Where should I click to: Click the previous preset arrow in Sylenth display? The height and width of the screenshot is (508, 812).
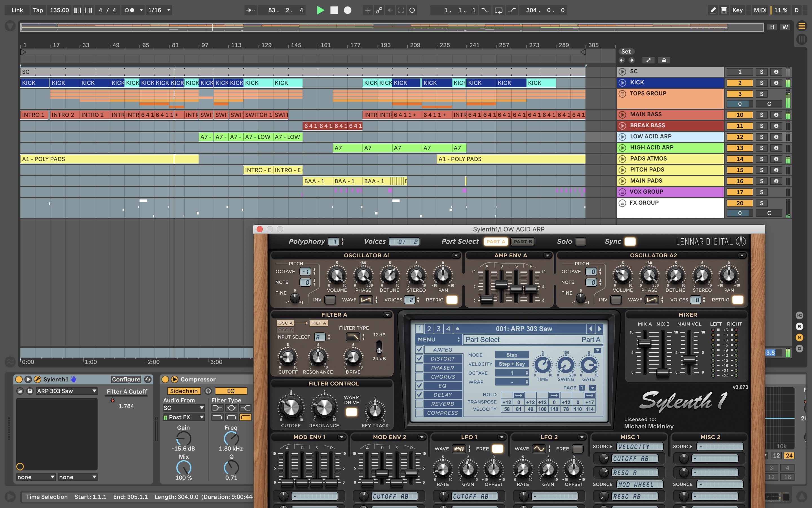[591, 329]
